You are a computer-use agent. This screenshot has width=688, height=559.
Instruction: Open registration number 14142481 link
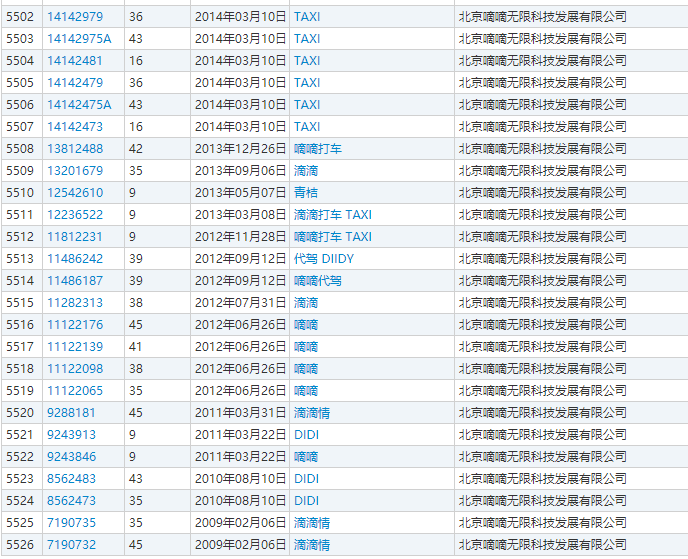(x=75, y=61)
